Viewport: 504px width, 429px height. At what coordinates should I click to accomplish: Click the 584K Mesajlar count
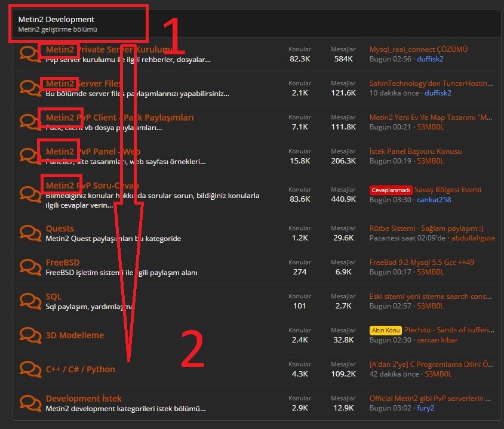[x=343, y=59]
